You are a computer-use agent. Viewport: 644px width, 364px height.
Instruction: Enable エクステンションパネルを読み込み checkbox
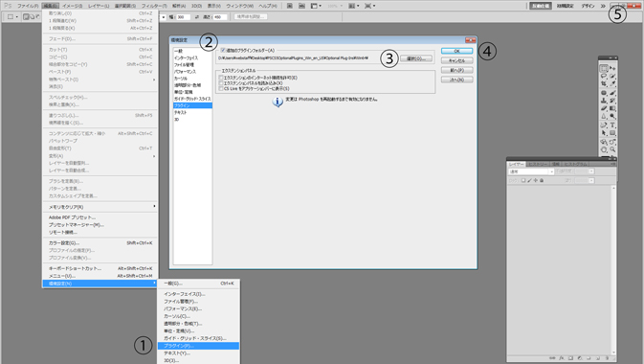pyautogui.click(x=221, y=83)
